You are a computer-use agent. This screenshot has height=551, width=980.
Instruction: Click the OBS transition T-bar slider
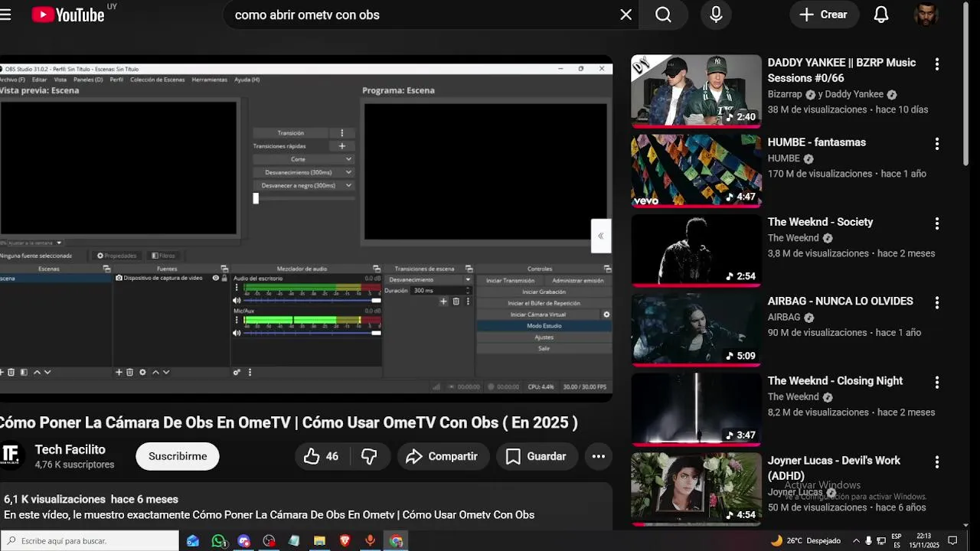click(x=304, y=198)
